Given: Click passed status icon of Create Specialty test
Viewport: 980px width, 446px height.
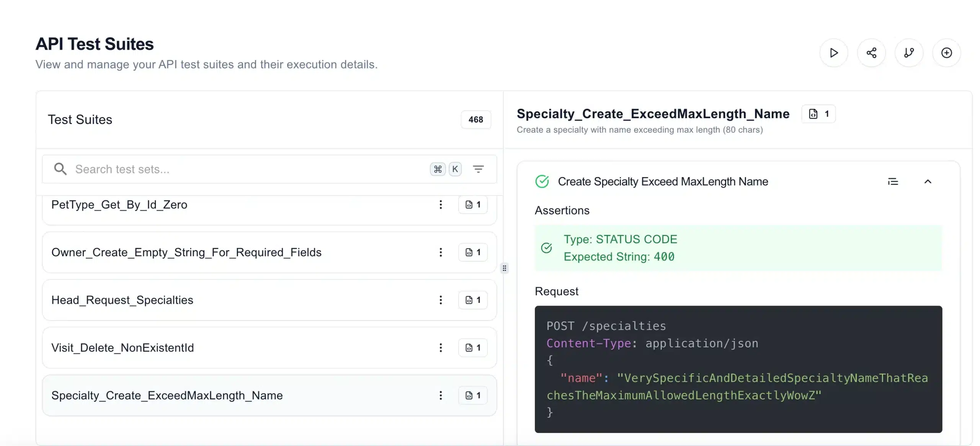Looking at the screenshot, I should 542,181.
